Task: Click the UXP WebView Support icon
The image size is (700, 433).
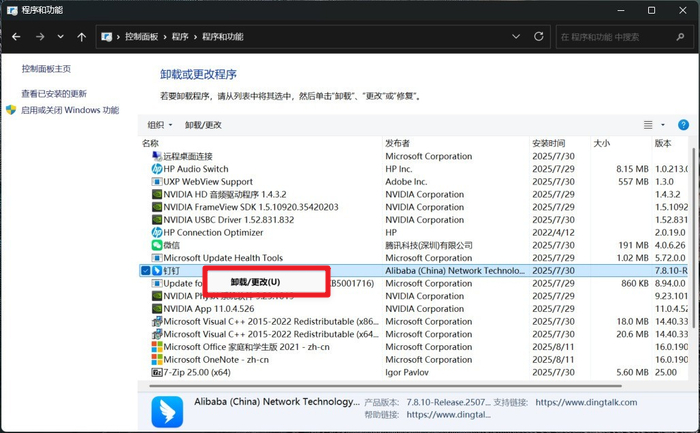Action: point(157,182)
